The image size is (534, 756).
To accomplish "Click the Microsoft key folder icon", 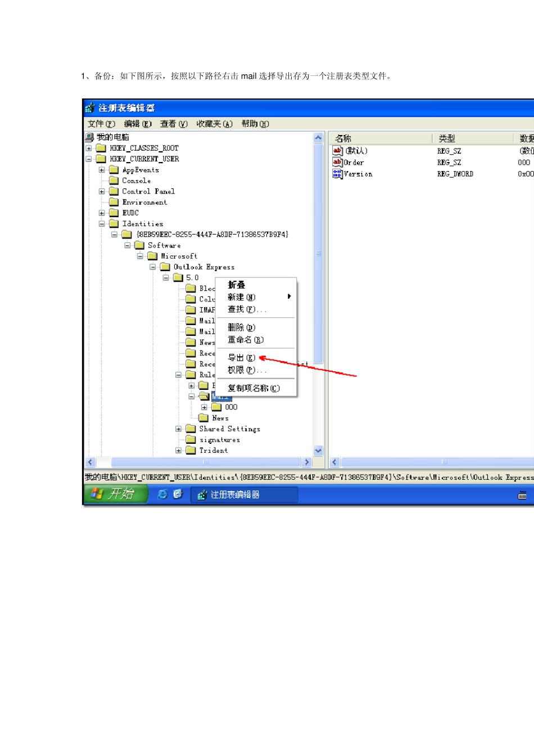I will (x=152, y=256).
